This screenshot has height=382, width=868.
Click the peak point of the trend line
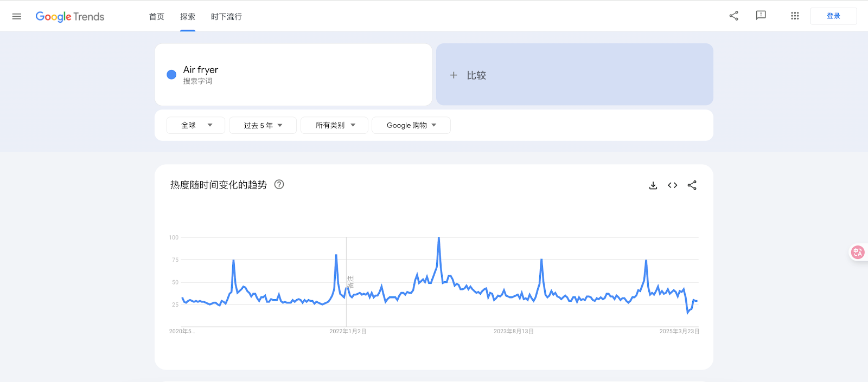point(439,238)
